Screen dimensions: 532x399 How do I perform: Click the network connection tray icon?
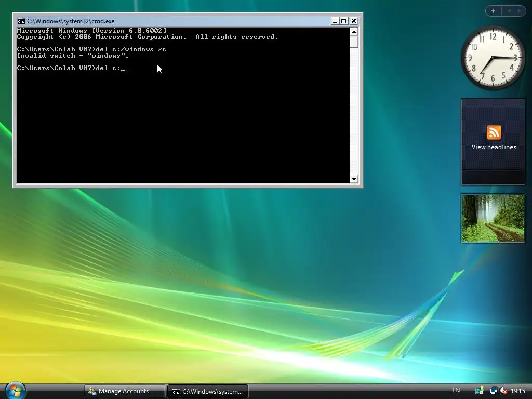494,391
